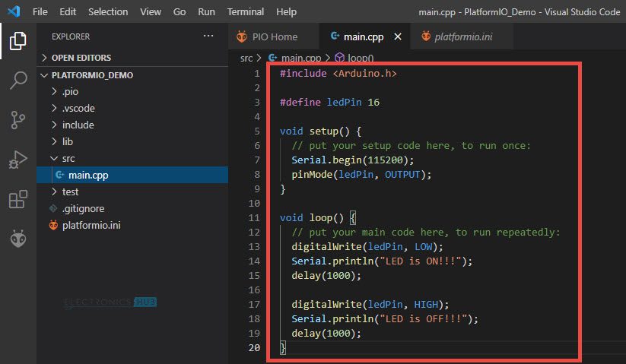Click the Explorer more actions ellipsis
This screenshot has height=364, width=626.
point(208,36)
